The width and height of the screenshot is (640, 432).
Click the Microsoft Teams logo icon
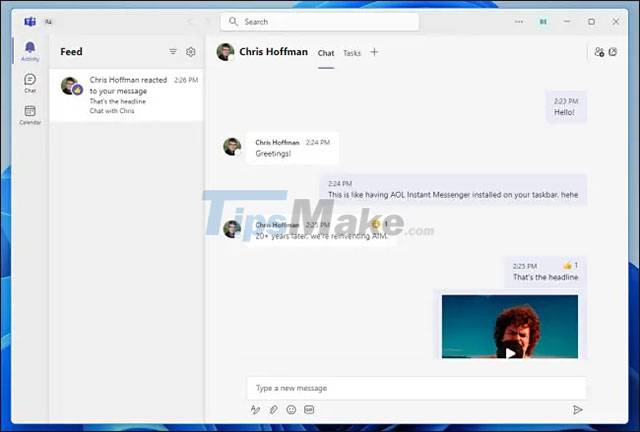(30, 22)
